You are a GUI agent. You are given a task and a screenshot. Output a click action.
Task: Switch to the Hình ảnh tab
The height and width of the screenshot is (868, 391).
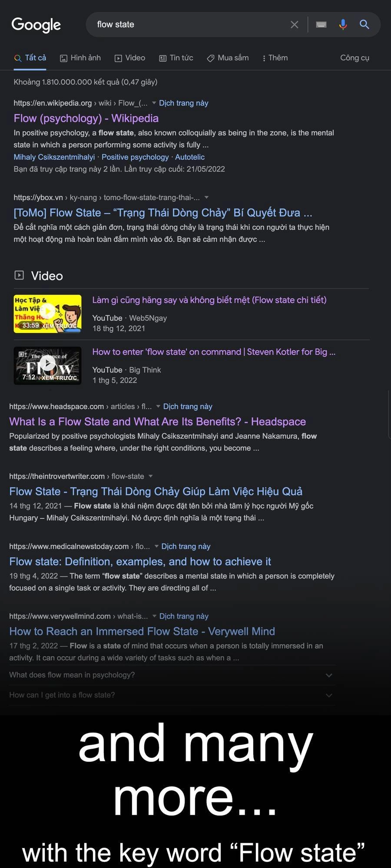80,58
